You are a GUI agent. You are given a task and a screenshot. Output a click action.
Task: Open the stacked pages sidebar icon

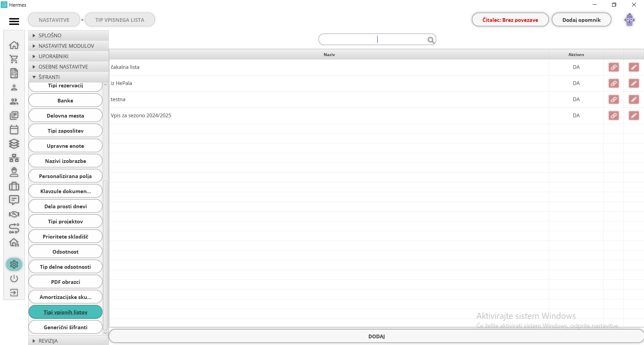(14, 116)
